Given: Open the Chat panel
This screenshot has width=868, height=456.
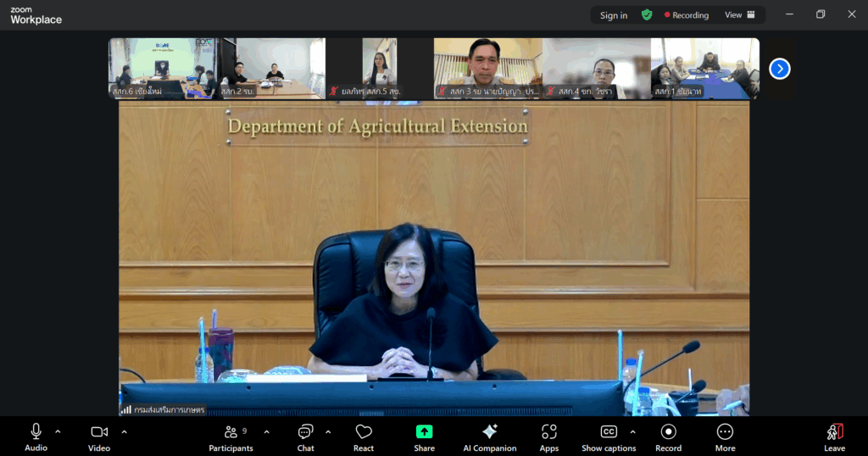Looking at the screenshot, I should pyautogui.click(x=305, y=437).
